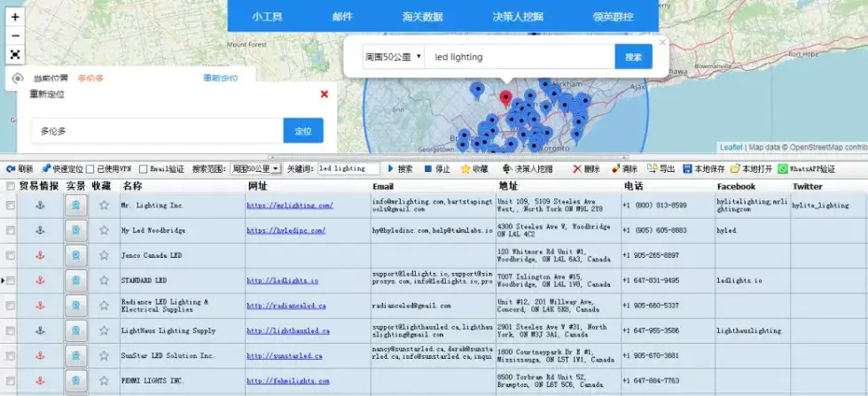Click the 多伦多 location input field
The image size is (868, 396).
(x=157, y=131)
